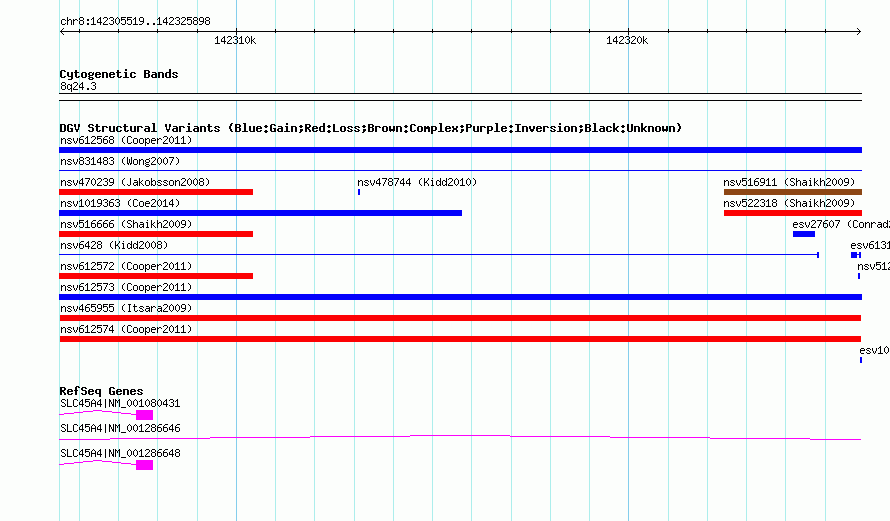Select the red loss bar under nsv612572

pos(156,276)
